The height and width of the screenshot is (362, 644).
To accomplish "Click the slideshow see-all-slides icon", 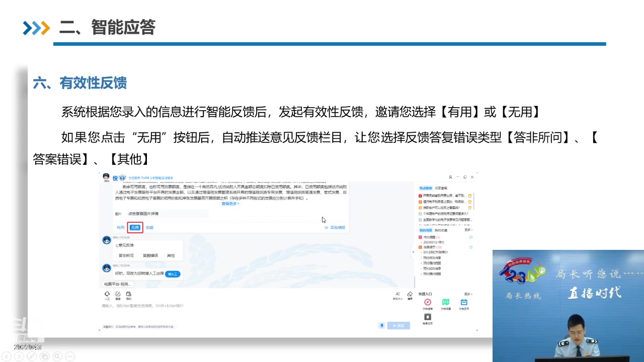I will [45, 356].
